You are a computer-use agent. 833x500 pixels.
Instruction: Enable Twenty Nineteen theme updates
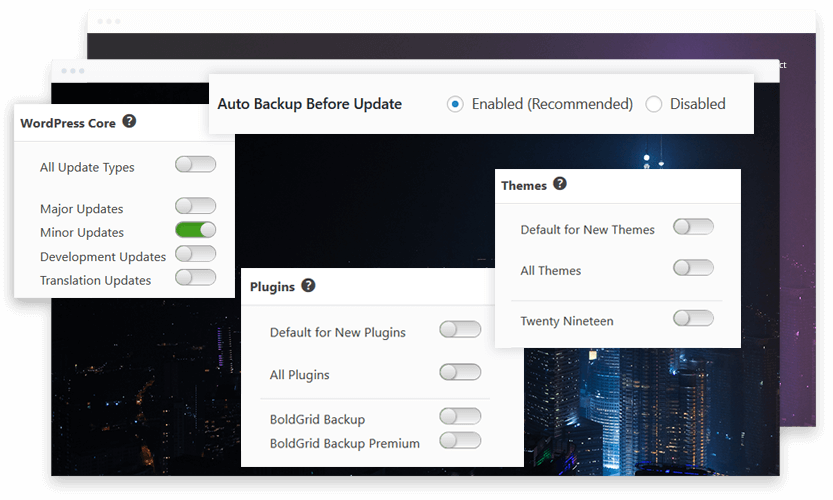tap(693, 319)
